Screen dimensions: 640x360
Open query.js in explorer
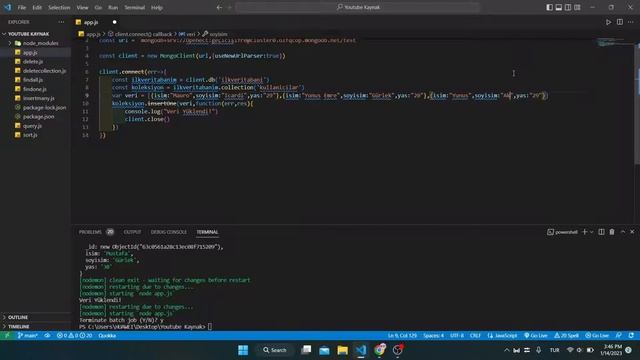coord(32,126)
